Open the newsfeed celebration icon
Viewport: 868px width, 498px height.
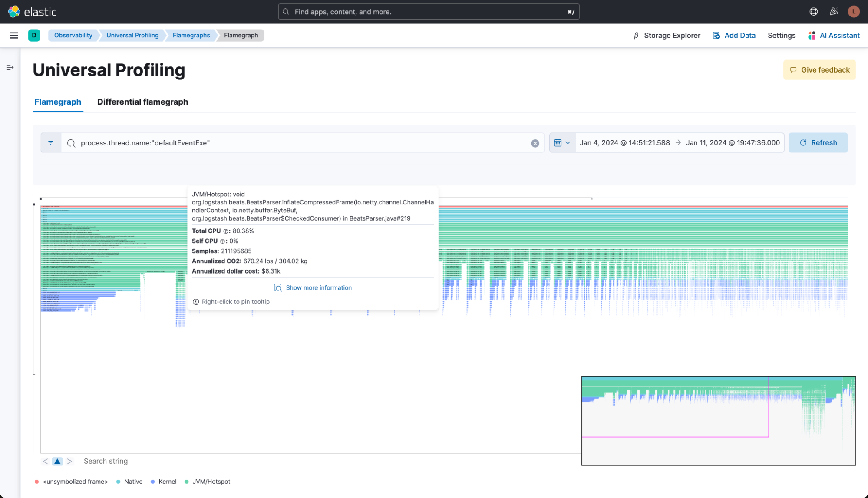pos(833,12)
